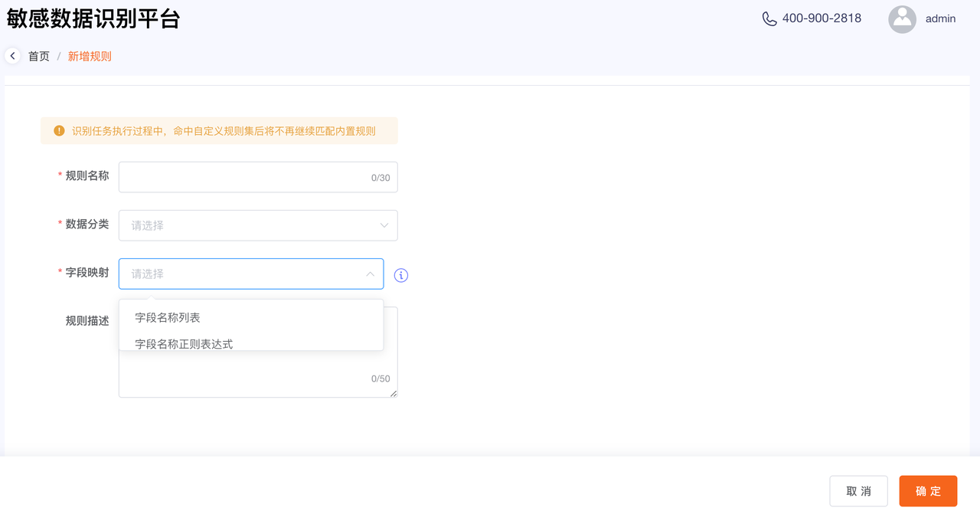The height and width of the screenshot is (518, 980).
Task: Collapse 字段映射 list via up chevron
Action: click(x=370, y=274)
